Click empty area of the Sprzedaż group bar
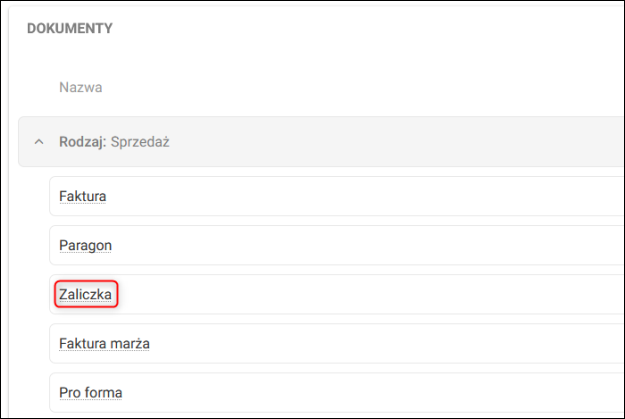The image size is (625, 419). [400, 142]
